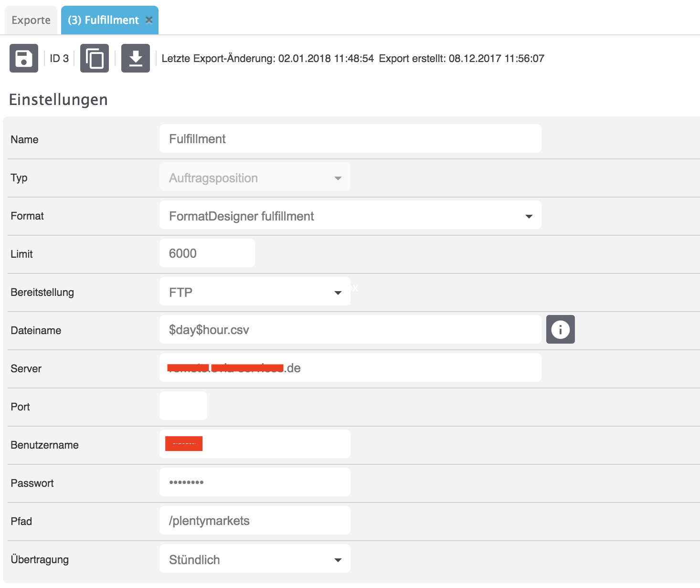Select the (3) Fulfillment tab
The height and width of the screenshot is (588, 700).
point(103,20)
